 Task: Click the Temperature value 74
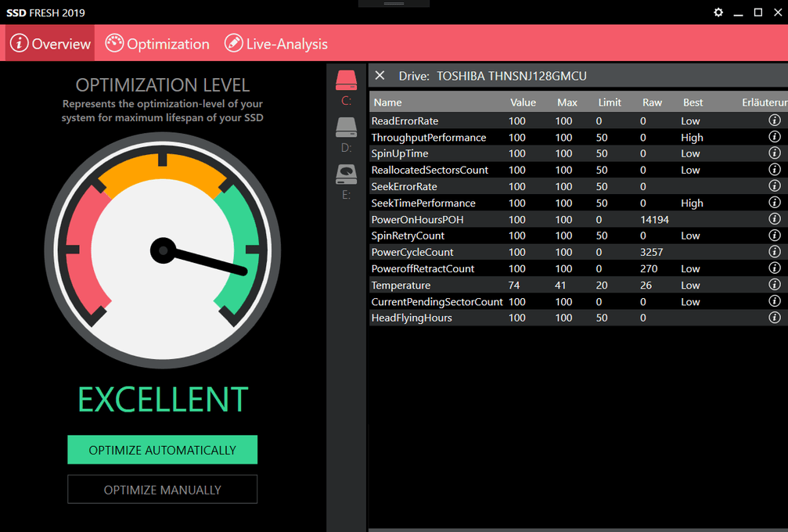pyautogui.click(x=513, y=286)
